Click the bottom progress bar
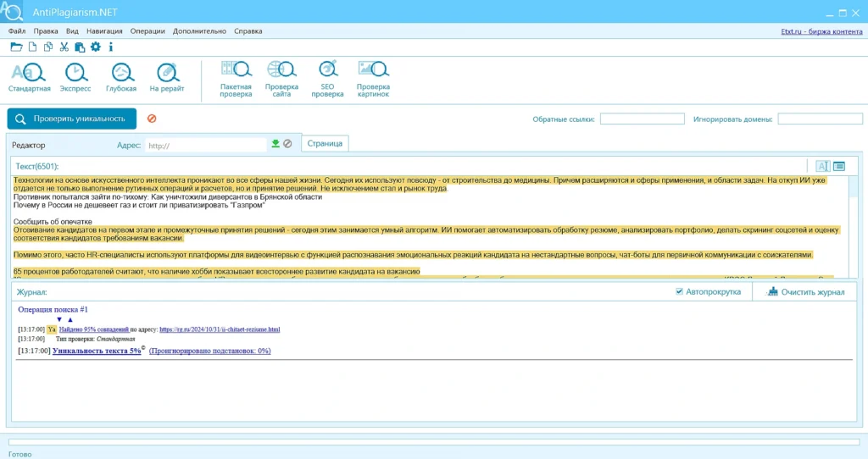Viewport: 868px width, 459px height. pyautogui.click(x=434, y=442)
